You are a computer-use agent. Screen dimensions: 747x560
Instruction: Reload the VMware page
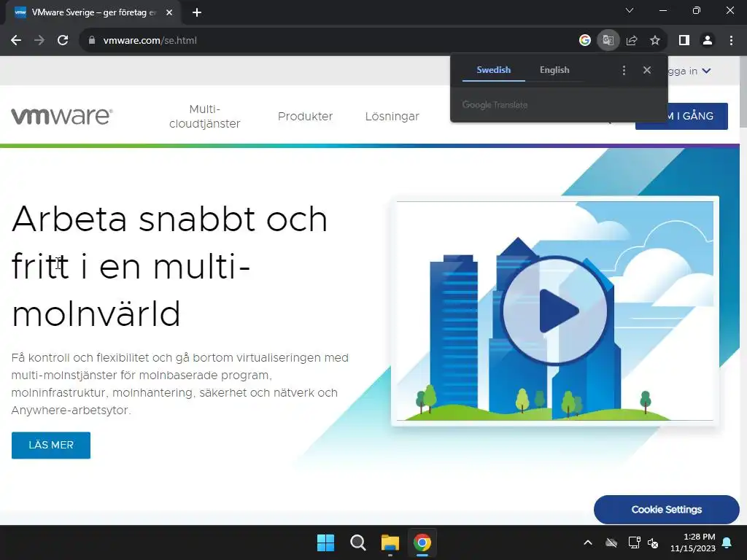pos(63,41)
